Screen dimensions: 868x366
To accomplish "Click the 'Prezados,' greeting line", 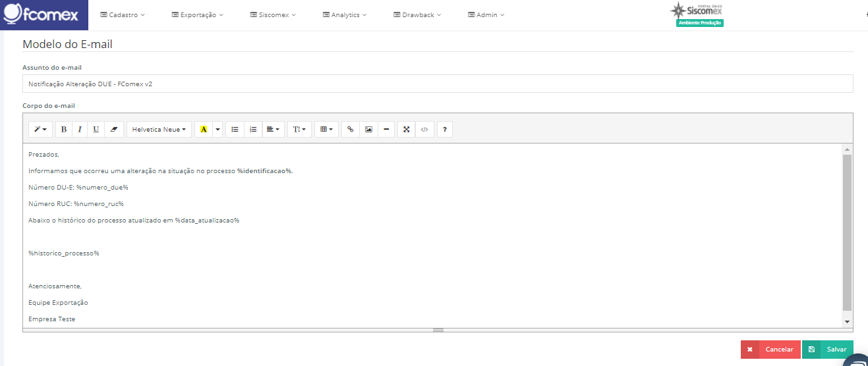I will pyautogui.click(x=43, y=155).
